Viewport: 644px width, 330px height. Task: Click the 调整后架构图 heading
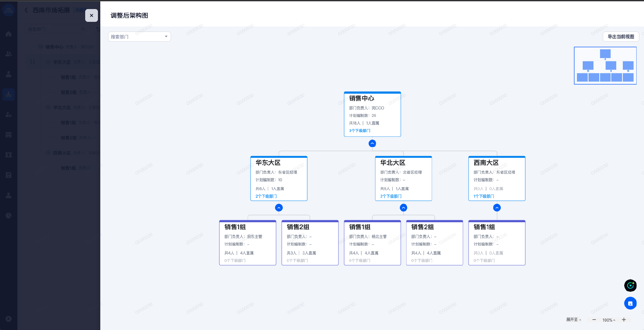[129, 15]
